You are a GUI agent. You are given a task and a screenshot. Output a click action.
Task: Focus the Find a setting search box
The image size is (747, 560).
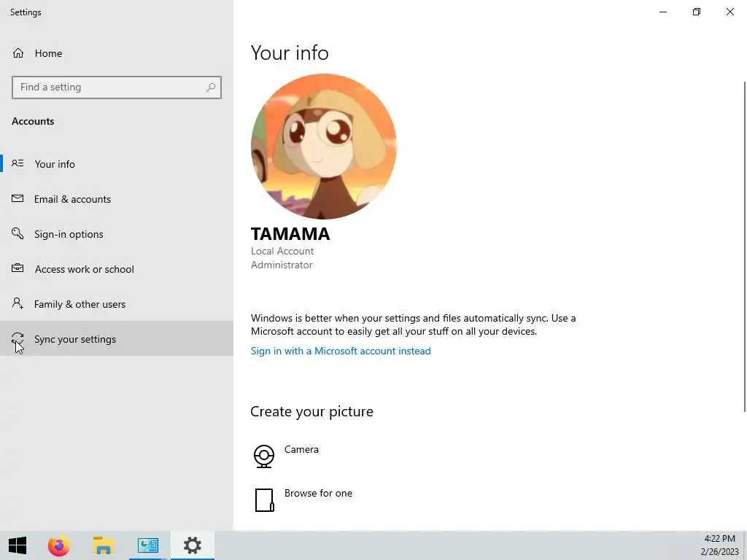[x=117, y=87]
